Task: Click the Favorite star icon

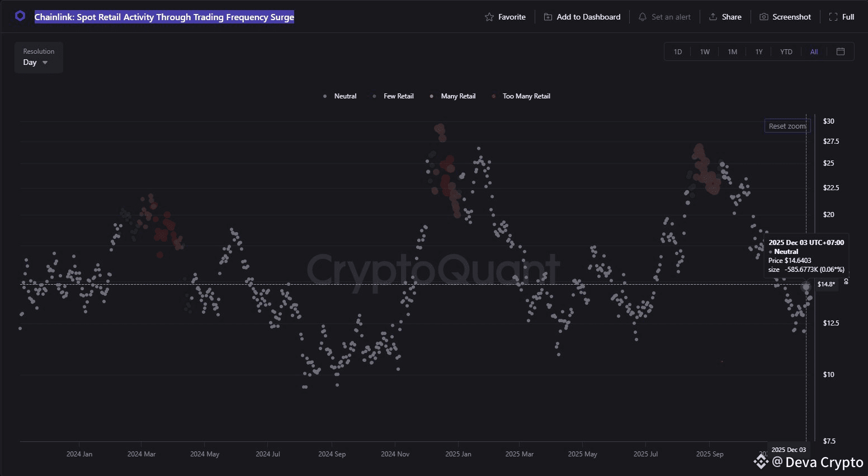Action: [489, 17]
